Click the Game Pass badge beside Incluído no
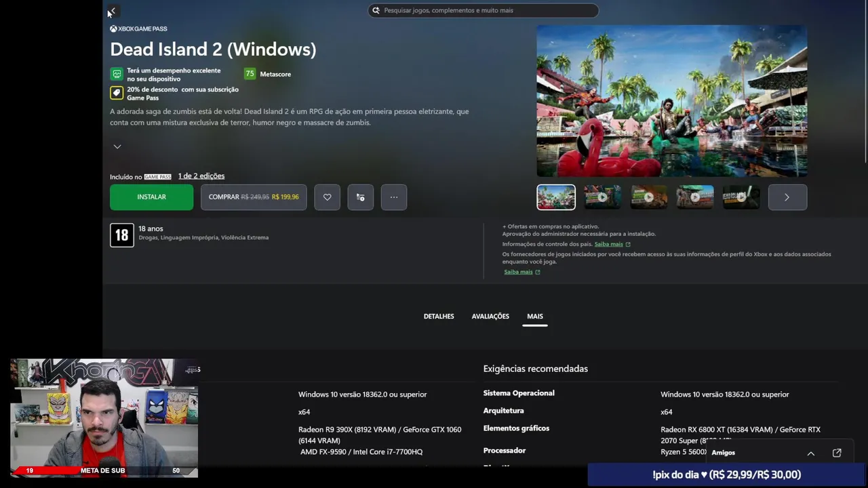Screen dimensions: 868x488 pos(157,177)
